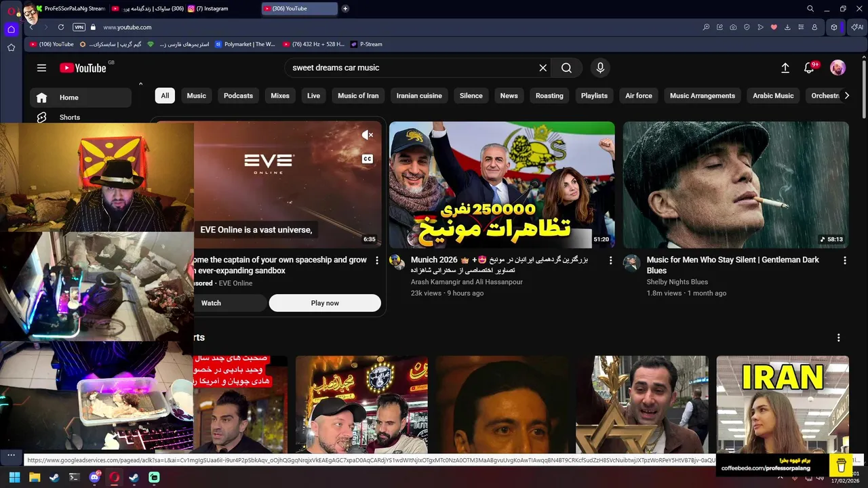Clear the search box with the X icon
Screen dimensions: 868x488
(x=542, y=68)
